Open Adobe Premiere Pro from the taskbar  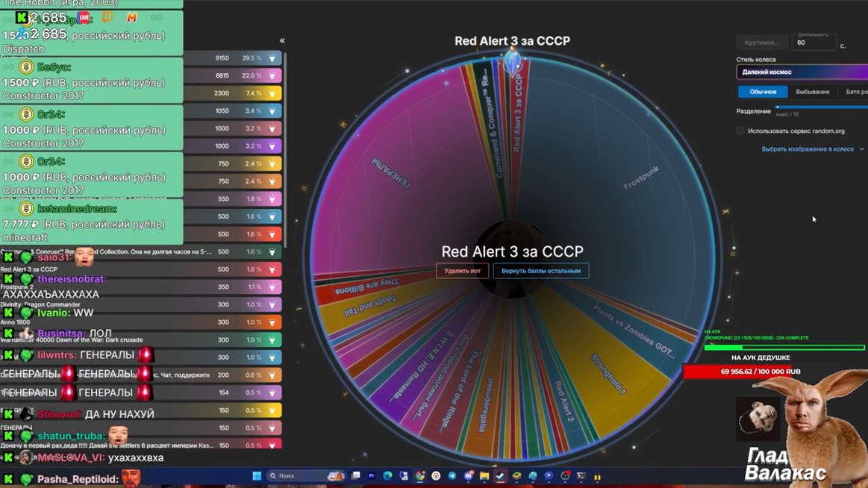click(372, 476)
